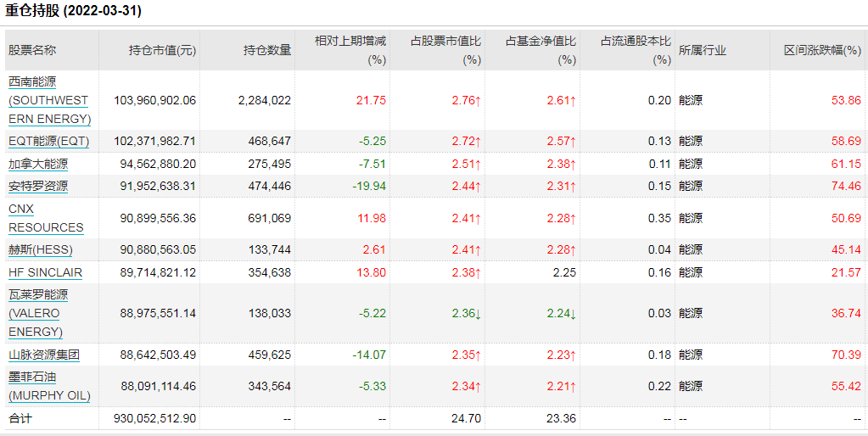Open the EQT能源(EQT) stock link
The width and height of the screenshot is (868, 436).
click(x=48, y=141)
